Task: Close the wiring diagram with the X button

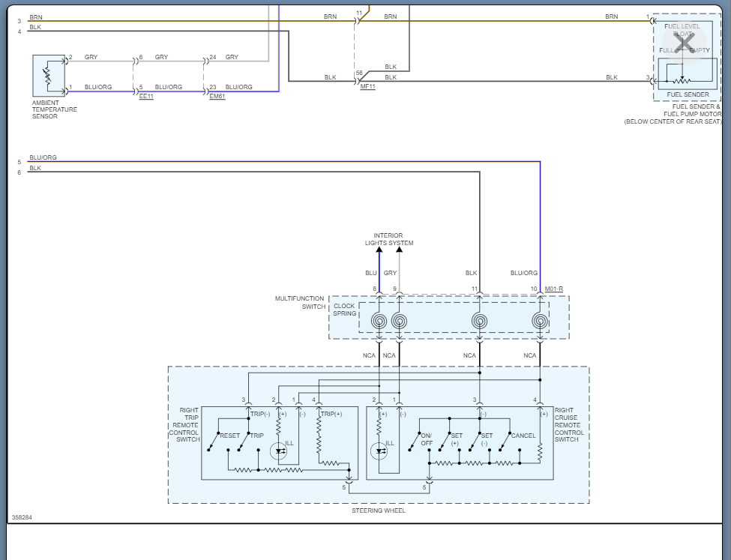Action: tap(684, 43)
